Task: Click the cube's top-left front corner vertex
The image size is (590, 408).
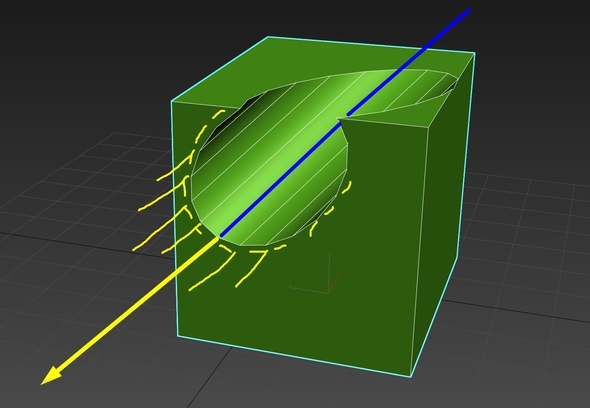Action: click(172, 101)
